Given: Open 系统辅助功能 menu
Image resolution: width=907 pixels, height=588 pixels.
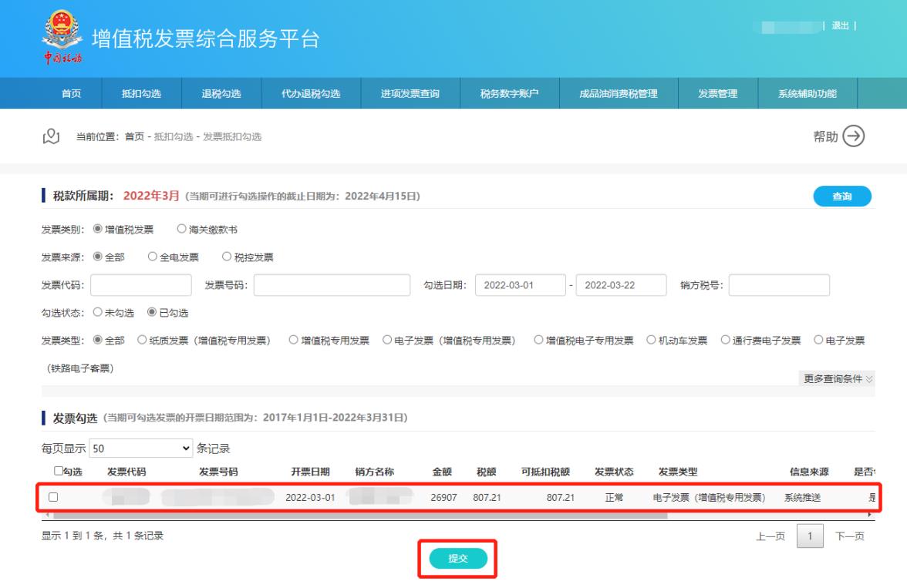Looking at the screenshot, I should pyautogui.click(x=808, y=94).
